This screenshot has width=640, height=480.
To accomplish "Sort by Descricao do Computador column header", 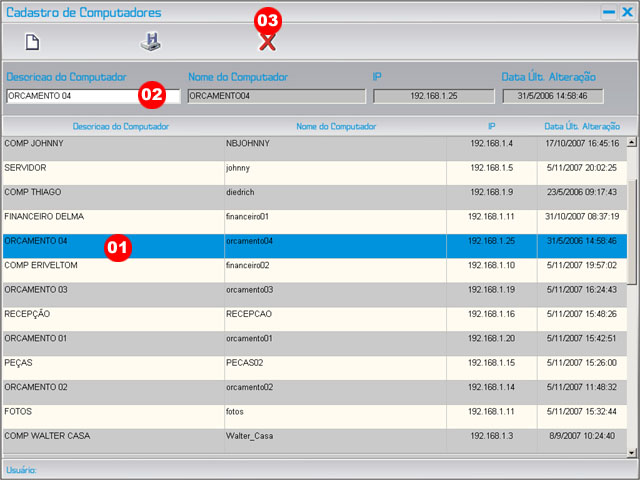I will pyautogui.click(x=120, y=127).
